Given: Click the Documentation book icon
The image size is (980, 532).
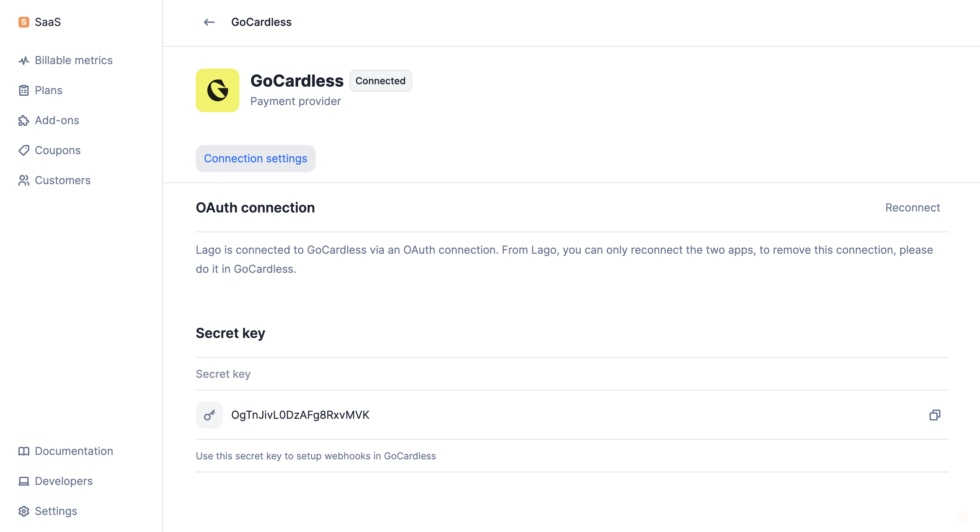Looking at the screenshot, I should (24, 451).
